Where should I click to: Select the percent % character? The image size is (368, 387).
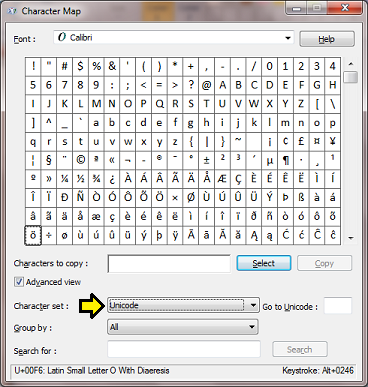[96, 66]
